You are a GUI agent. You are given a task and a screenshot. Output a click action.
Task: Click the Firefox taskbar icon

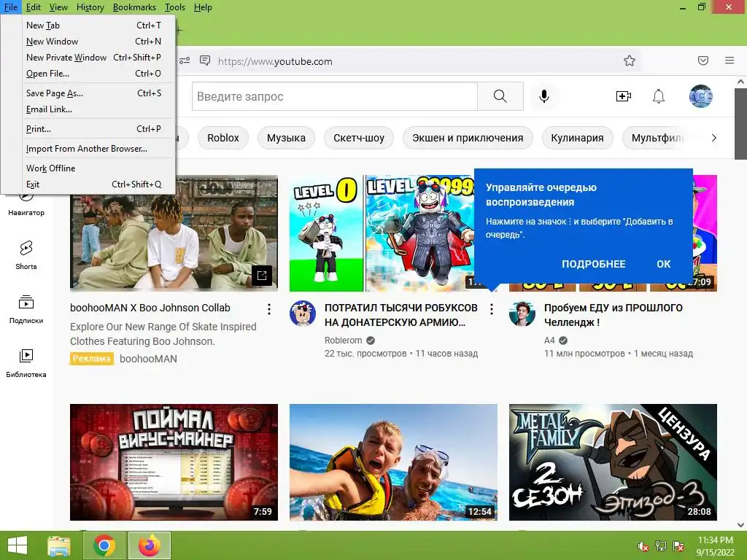tap(149, 545)
